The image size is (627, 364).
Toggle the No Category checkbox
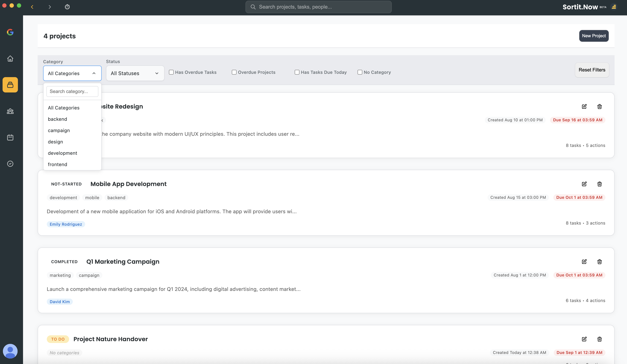[360, 72]
